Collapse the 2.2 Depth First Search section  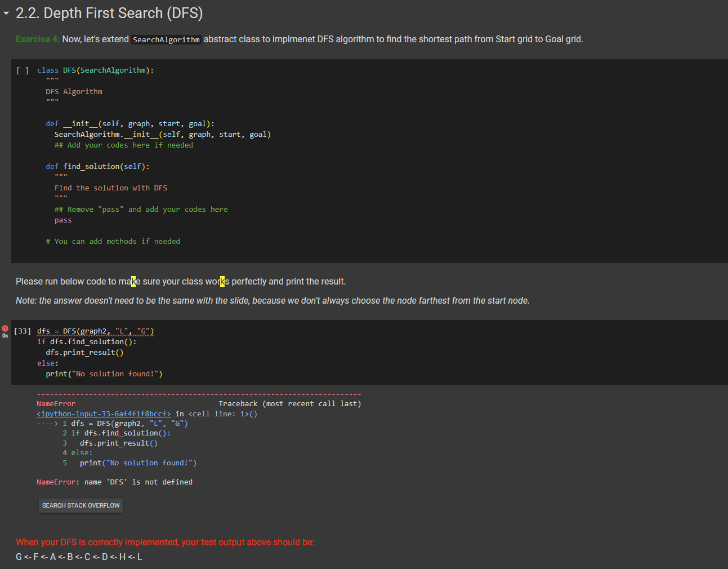tap(6, 13)
